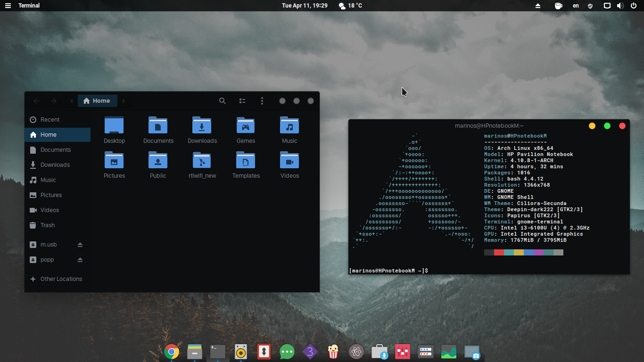The width and height of the screenshot is (644, 362).
Task: Open the software installer briefcase icon
Action: tap(380, 352)
